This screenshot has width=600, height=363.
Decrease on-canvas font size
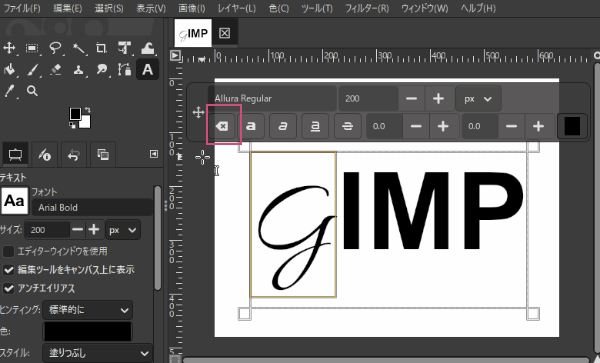[411, 99]
